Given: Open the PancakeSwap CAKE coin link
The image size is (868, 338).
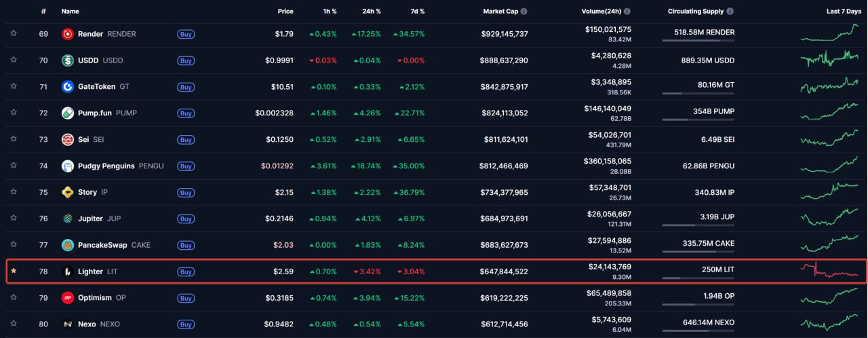Looking at the screenshot, I should (114, 245).
